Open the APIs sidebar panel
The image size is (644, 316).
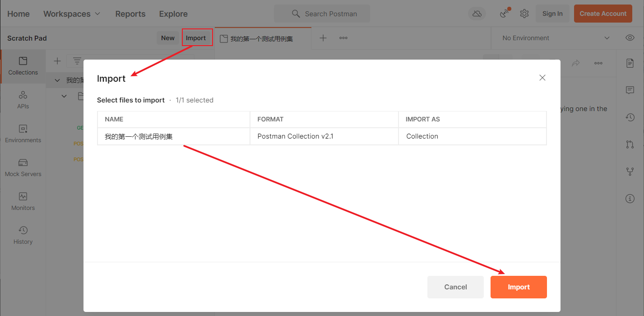(x=23, y=100)
